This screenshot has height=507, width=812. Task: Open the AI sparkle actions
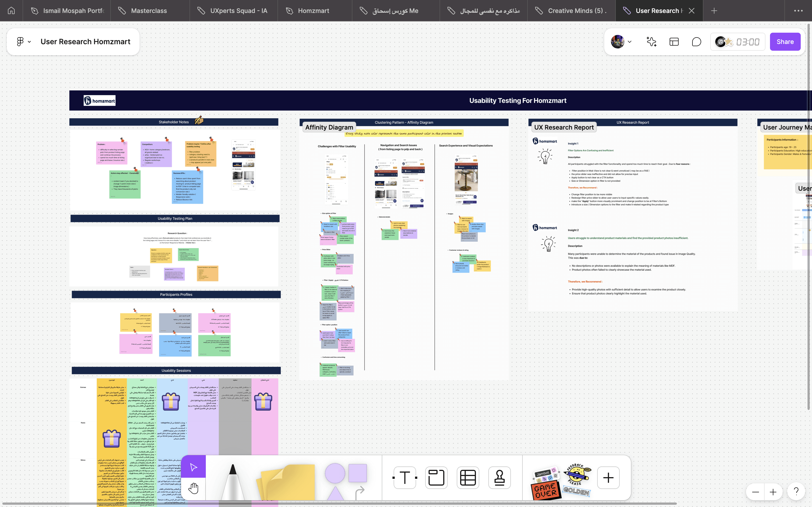[651, 42]
